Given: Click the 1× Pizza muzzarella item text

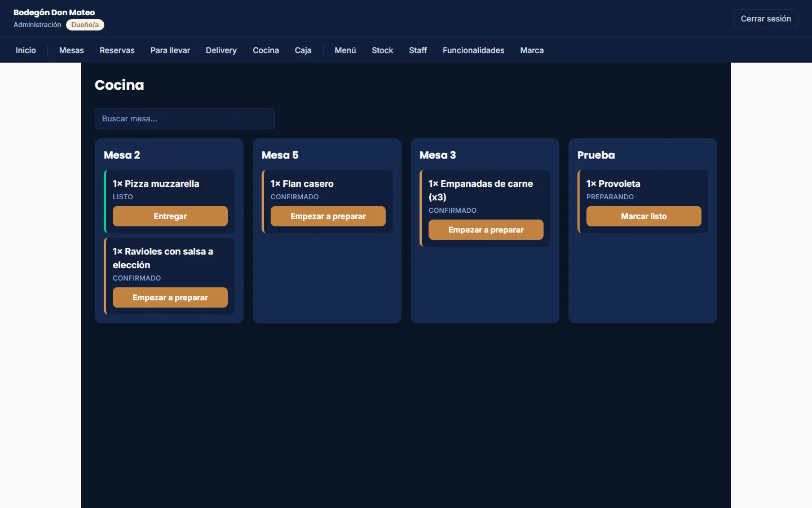Looking at the screenshot, I should tap(156, 183).
